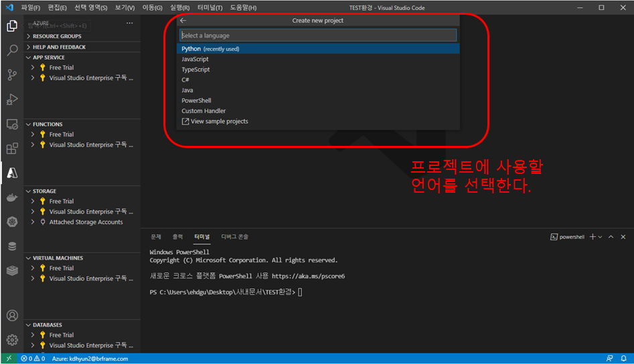Expand Free Trial under VIRTUAL MACHINES

pyautogui.click(x=32, y=268)
